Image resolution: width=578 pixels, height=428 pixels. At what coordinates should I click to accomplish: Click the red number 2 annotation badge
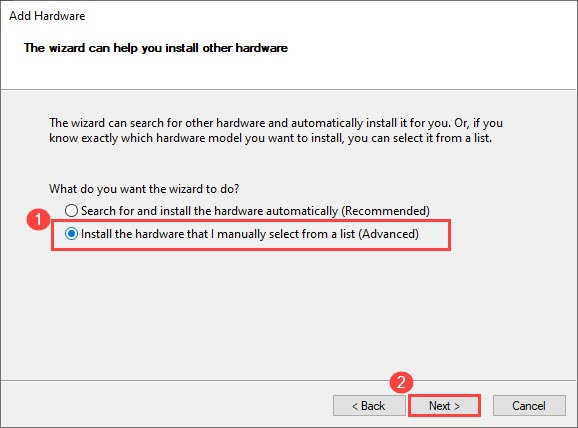(x=401, y=382)
